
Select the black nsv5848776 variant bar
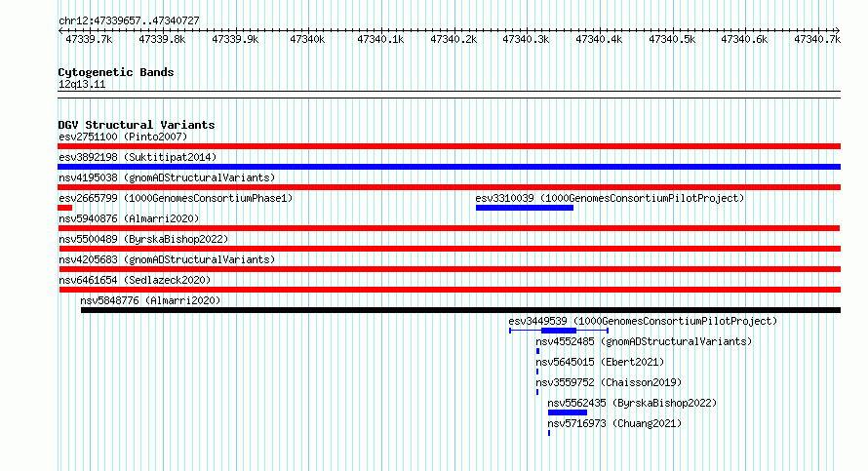click(x=460, y=310)
